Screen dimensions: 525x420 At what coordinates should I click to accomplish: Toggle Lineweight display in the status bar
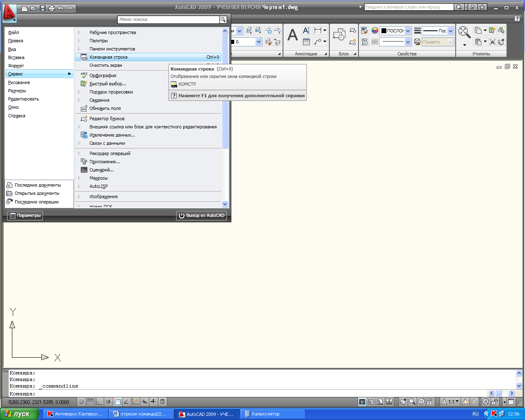(x=153, y=402)
